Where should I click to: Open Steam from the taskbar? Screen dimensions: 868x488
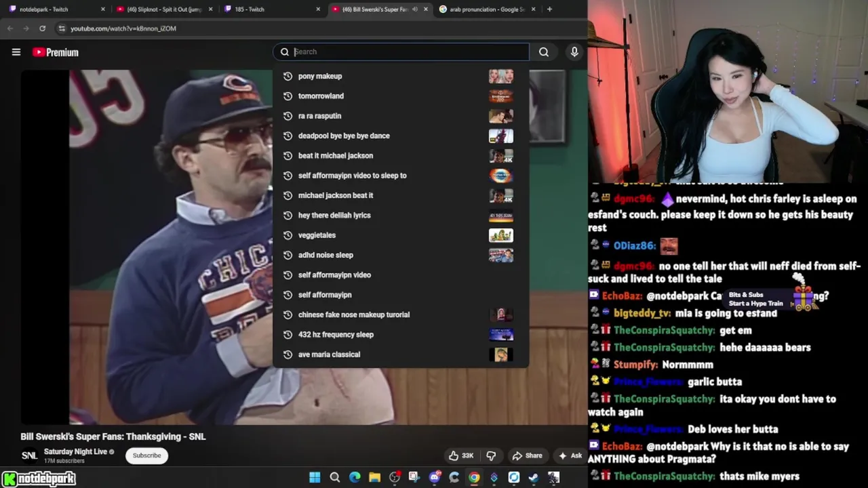coord(534,478)
